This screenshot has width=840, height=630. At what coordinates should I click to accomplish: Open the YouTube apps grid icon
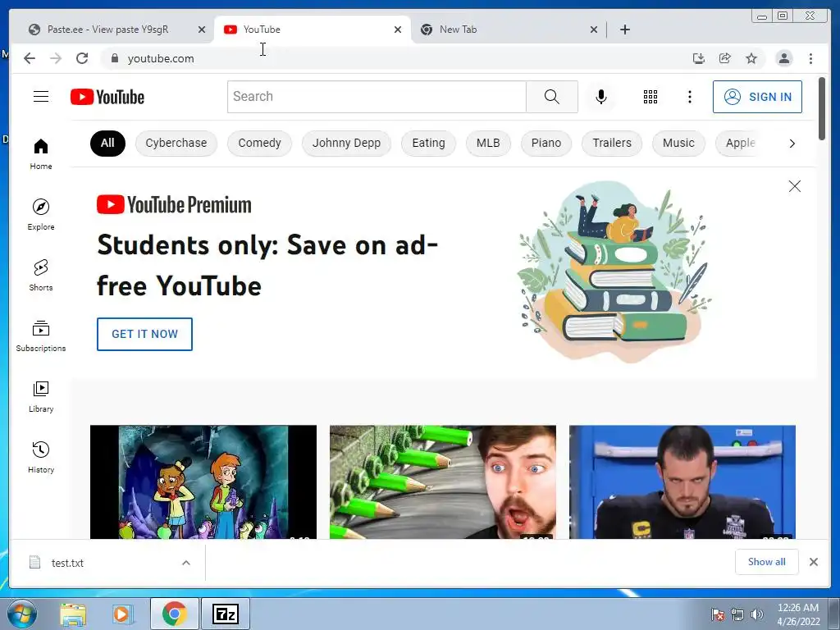pyautogui.click(x=651, y=97)
